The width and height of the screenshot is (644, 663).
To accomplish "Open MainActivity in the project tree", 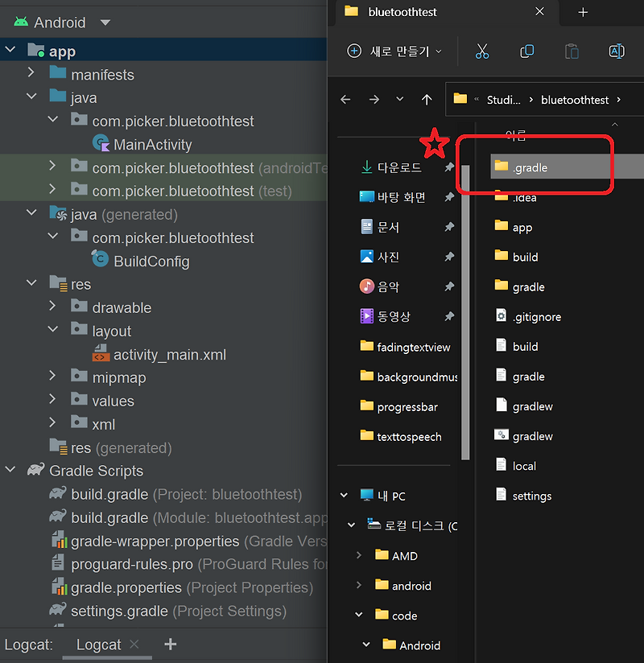I will coord(153,144).
